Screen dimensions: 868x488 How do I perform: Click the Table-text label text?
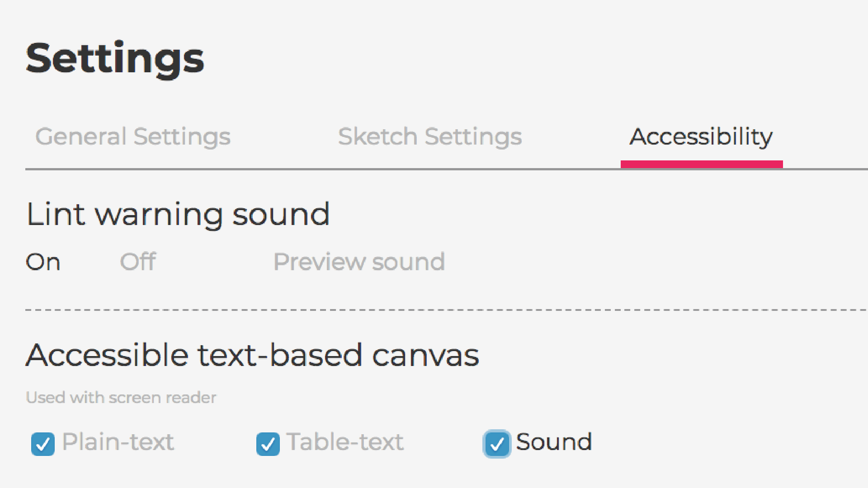(x=345, y=442)
